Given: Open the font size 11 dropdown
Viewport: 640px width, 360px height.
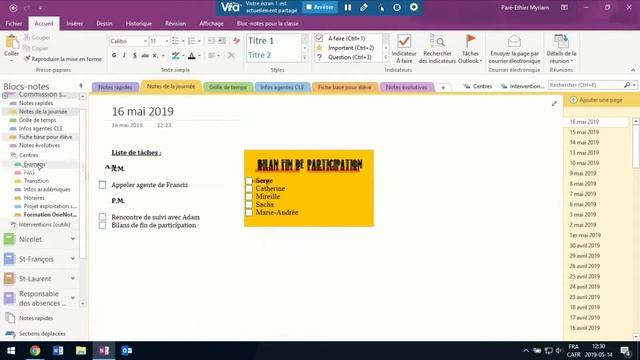Looking at the screenshot, I should tap(167, 41).
